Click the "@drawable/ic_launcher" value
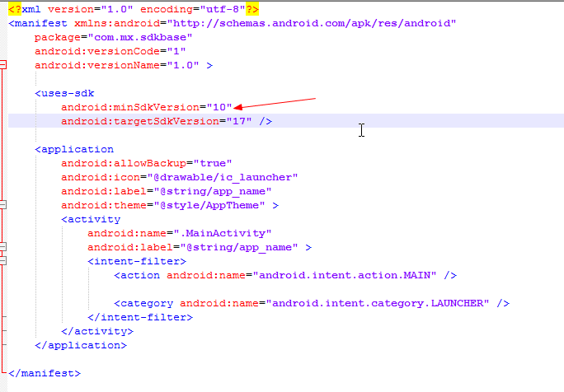Viewport: 564px width, 392px height. 223,178
